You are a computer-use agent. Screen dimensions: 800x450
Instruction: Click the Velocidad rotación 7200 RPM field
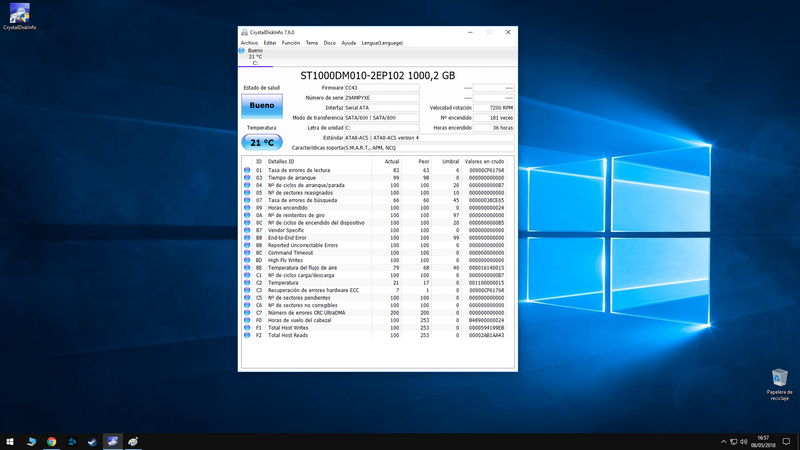[x=493, y=108]
